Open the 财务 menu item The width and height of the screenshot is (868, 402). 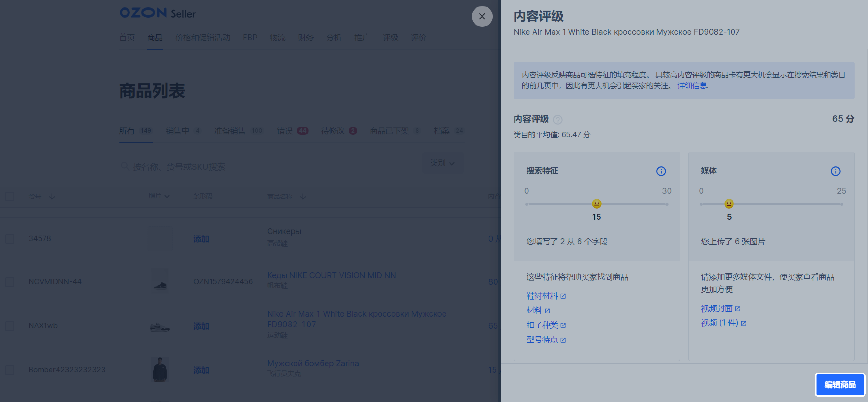(x=306, y=38)
